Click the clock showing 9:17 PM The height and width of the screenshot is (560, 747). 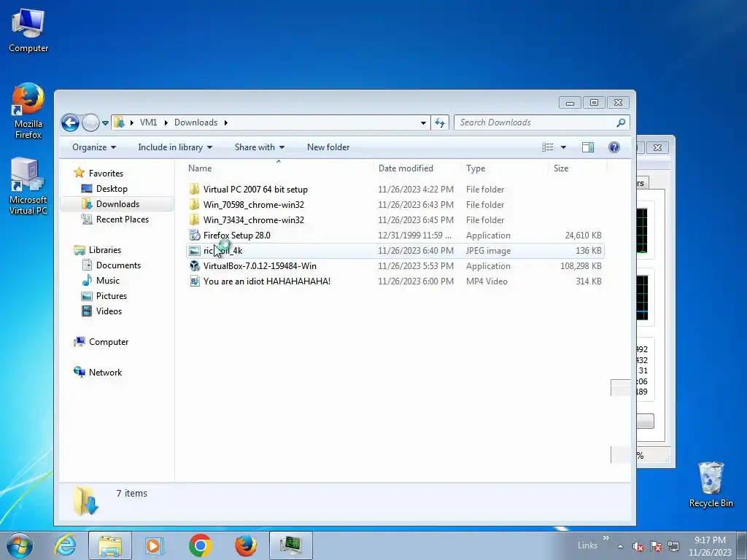[710, 540]
